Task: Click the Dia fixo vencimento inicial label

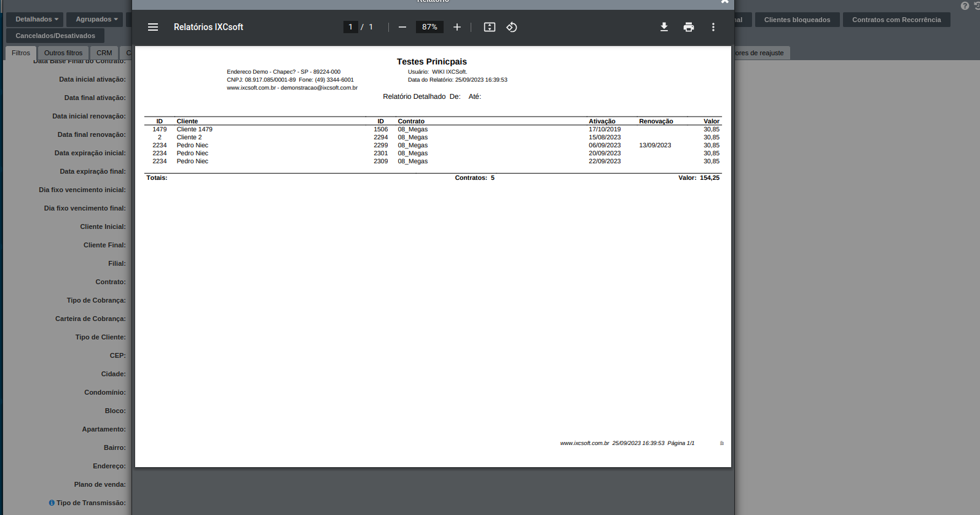Action: [82, 190]
